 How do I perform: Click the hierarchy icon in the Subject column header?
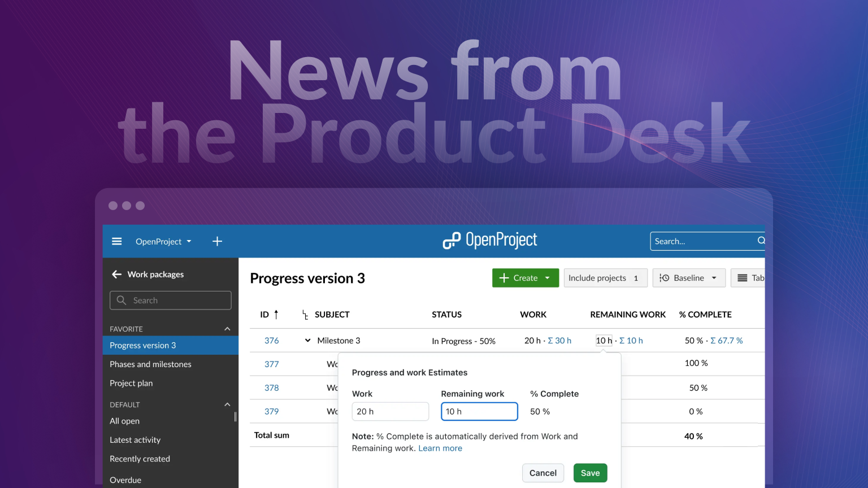[x=305, y=315]
